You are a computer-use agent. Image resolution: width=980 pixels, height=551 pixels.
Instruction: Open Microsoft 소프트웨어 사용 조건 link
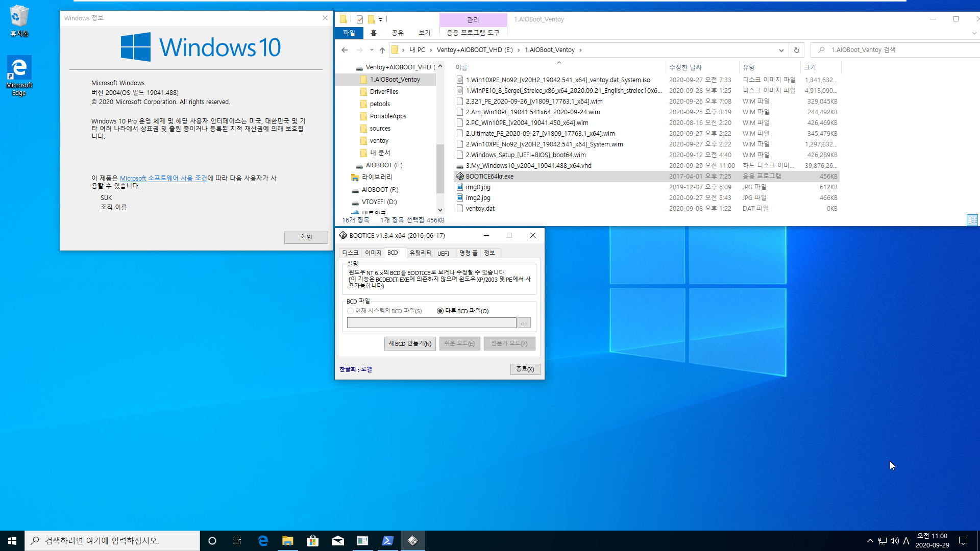(163, 178)
